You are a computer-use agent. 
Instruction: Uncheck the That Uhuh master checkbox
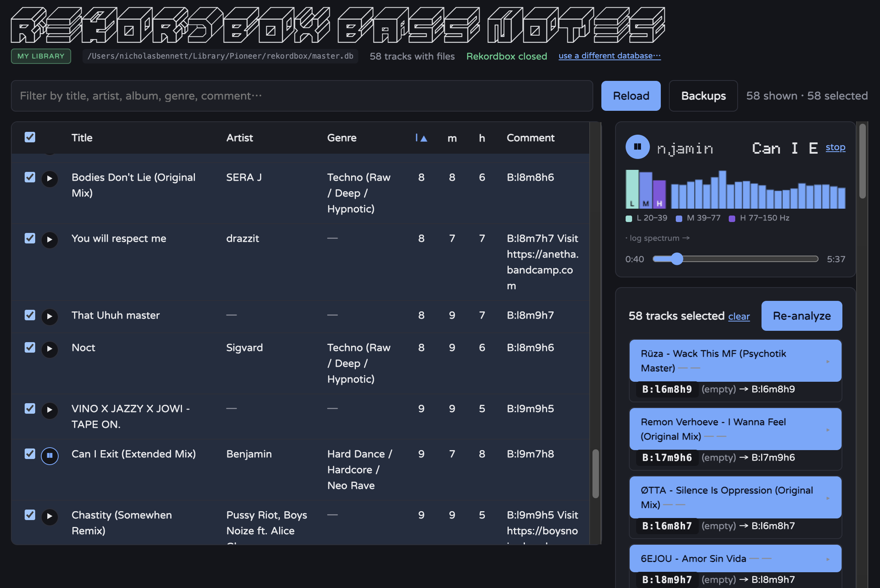point(30,315)
